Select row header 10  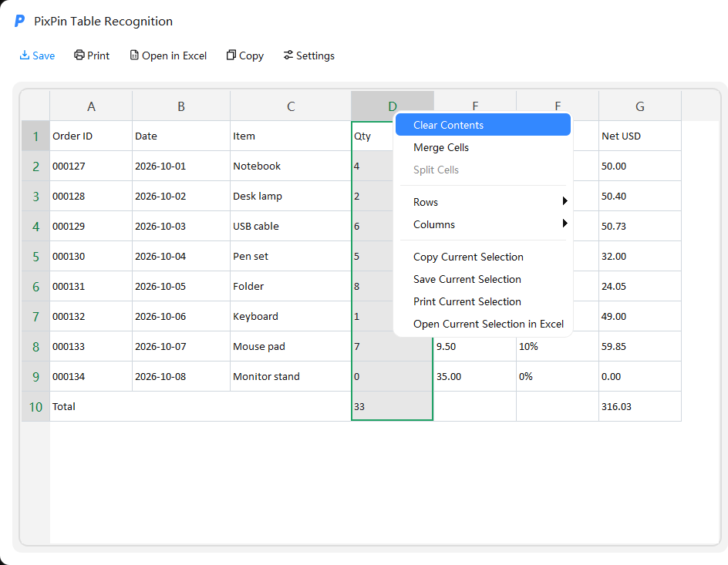coord(35,407)
